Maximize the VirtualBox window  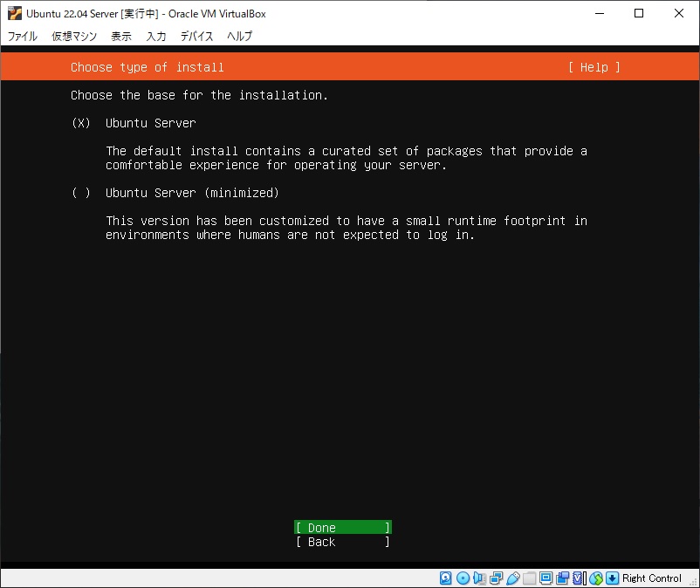pos(639,13)
